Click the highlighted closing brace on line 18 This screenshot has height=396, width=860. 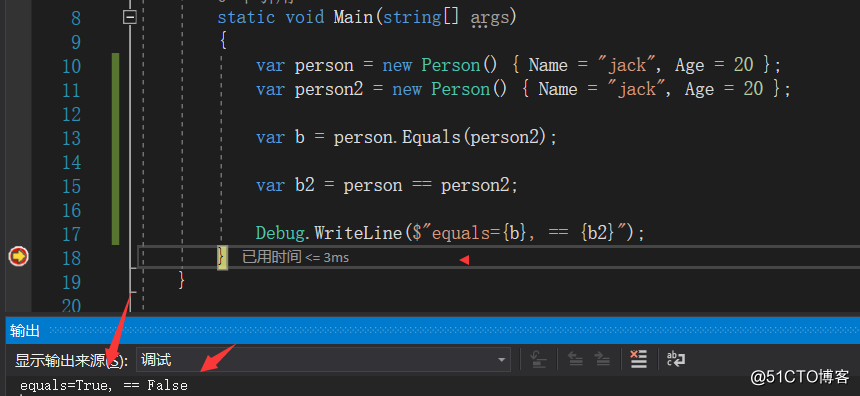[222, 257]
